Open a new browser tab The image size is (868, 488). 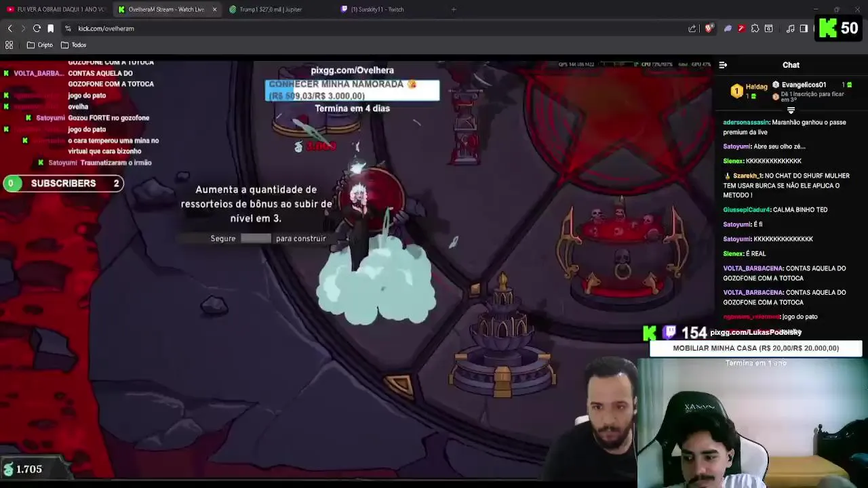[454, 9]
